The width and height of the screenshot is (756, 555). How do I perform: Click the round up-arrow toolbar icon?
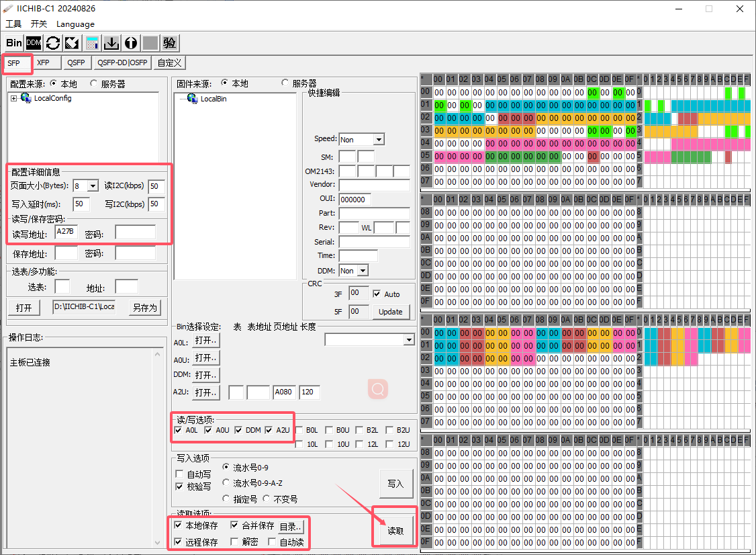[131, 43]
